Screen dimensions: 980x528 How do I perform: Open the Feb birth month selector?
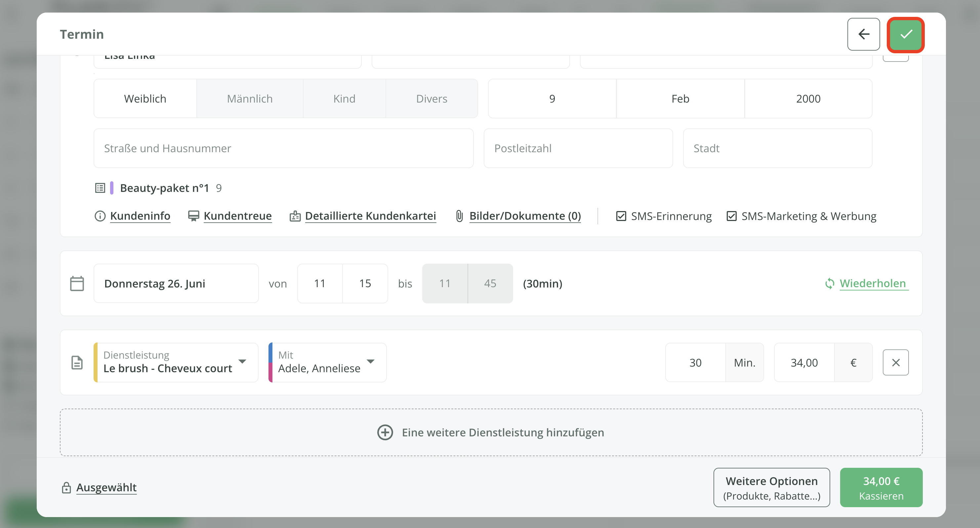pyautogui.click(x=680, y=99)
